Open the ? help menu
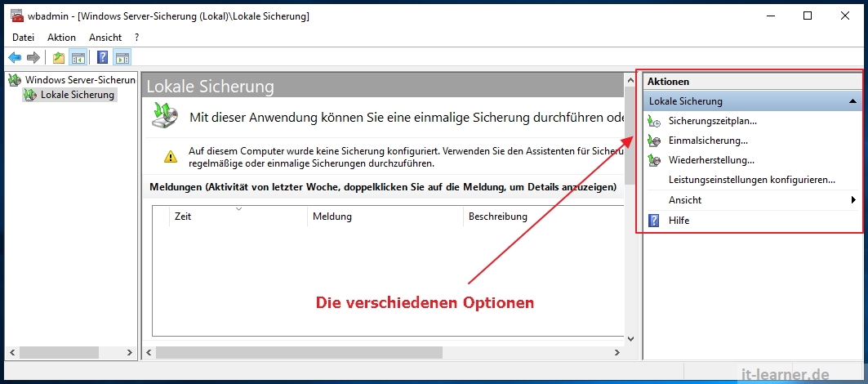The width and height of the screenshot is (868, 384). (x=136, y=38)
